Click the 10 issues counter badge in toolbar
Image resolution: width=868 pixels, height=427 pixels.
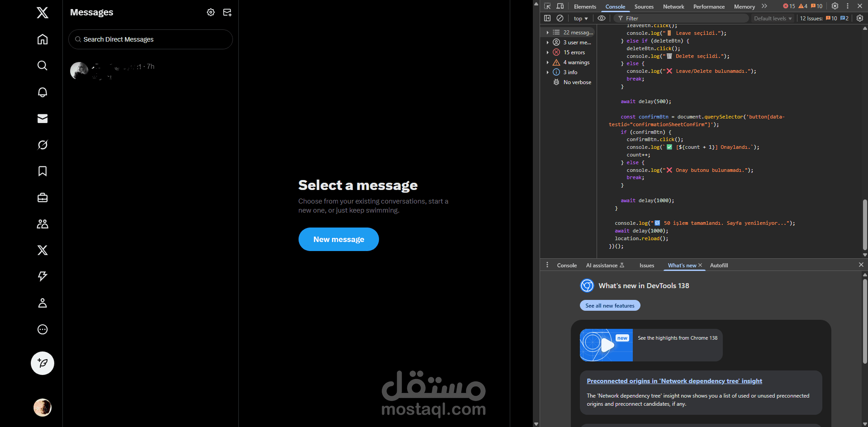tap(817, 6)
